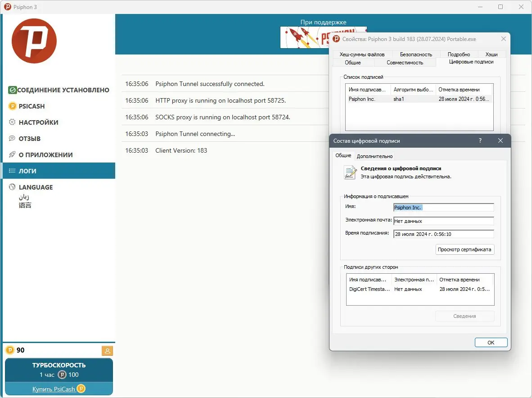Select the DigiCert Timestamp countersignature row
Screen dimensions: 532x398
tap(420, 289)
